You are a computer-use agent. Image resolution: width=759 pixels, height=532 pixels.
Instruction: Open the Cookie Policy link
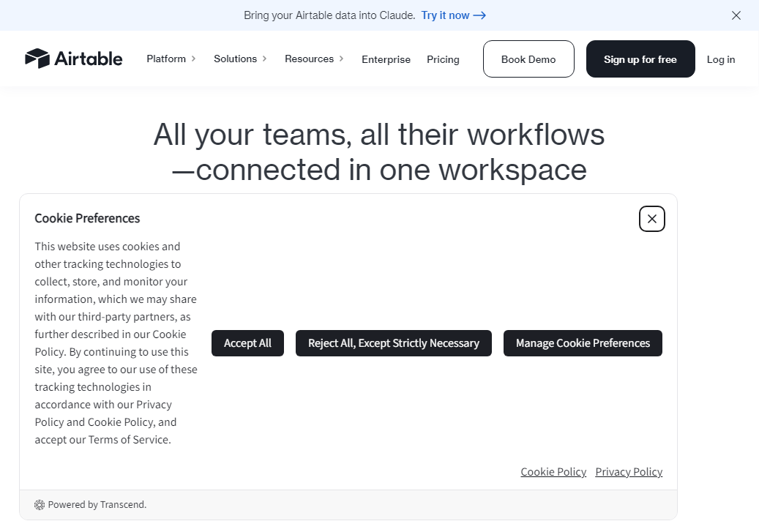[553, 472]
